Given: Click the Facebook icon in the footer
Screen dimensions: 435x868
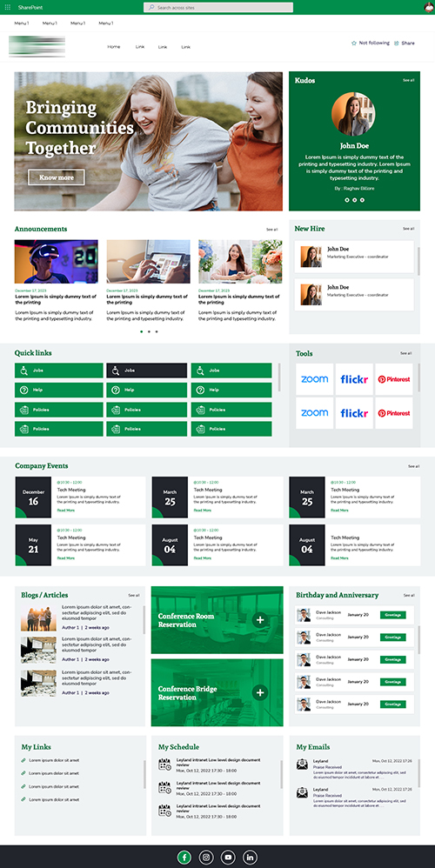Looking at the screenshot, I should coord(184,857).
